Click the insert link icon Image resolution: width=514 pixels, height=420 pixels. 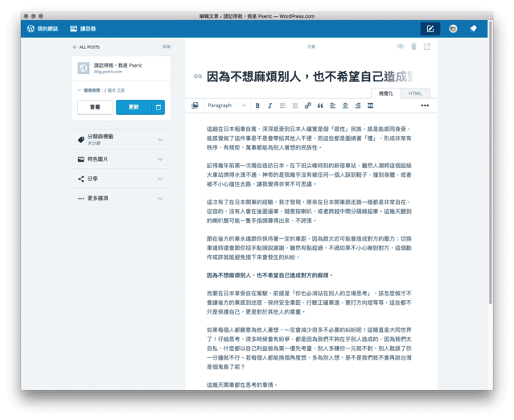pos(307,105)
